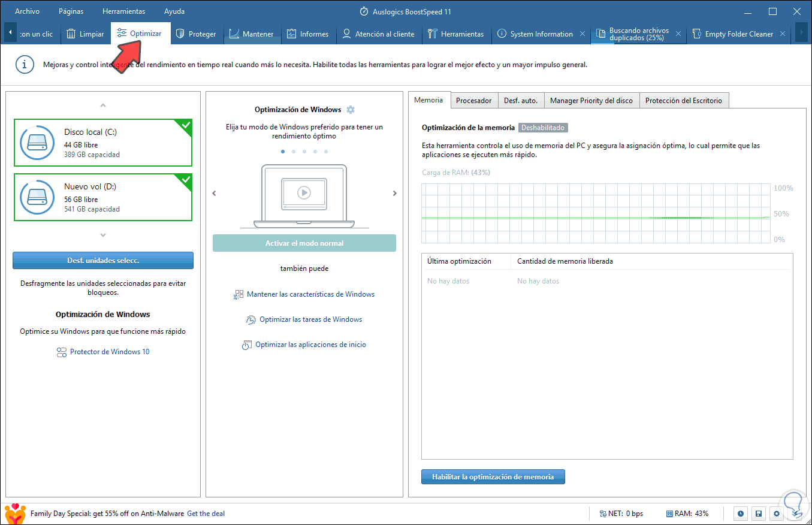Click the NET speed indicator in status bar

point(621,514)
